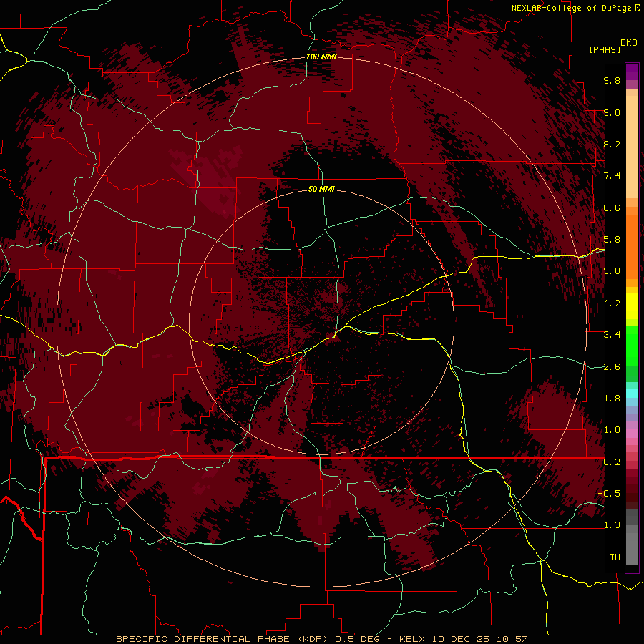Click the 0.2 value on the color scale

[612, 462]
